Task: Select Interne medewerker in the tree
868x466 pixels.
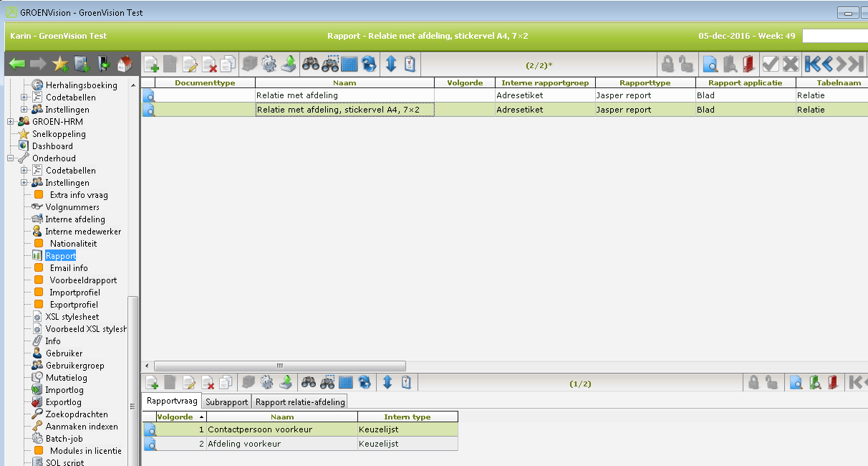Action: pos(83,232)
